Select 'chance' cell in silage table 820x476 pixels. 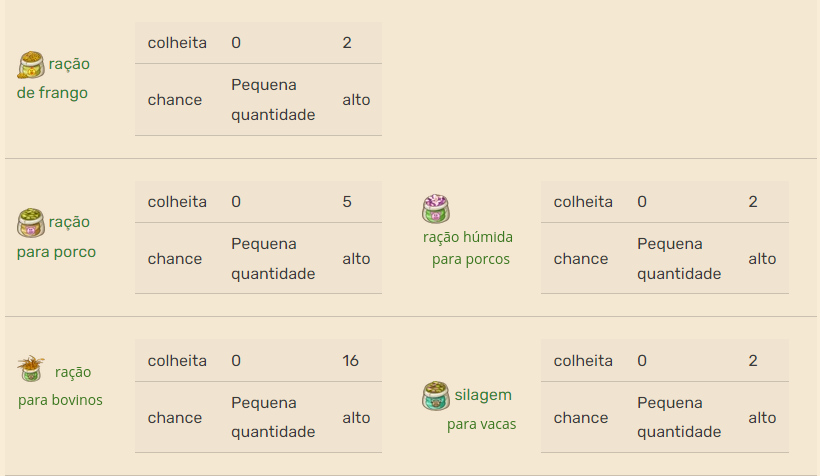[581, 418]
